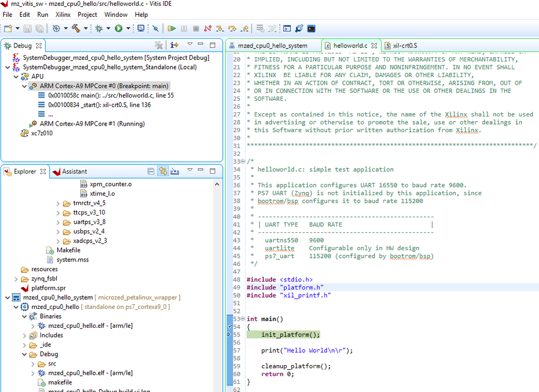Click the Step Over icon

(232, 29)
